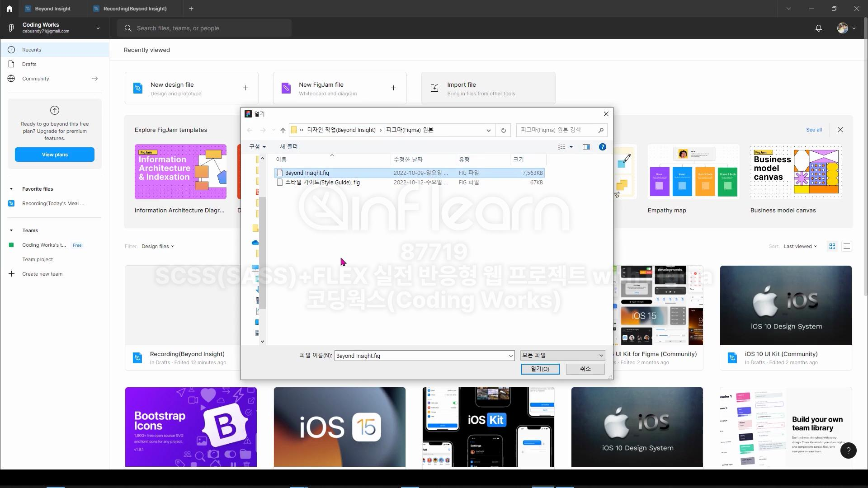Click the Figma home icon
The image size is (868, 488).
tap(9, 9)
